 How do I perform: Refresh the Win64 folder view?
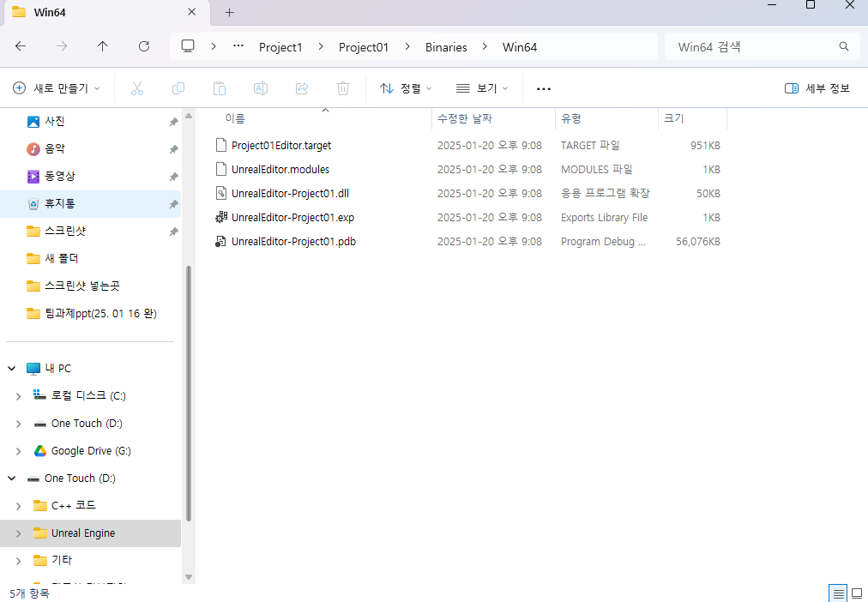pyautogui.click(x=144, y=46)
